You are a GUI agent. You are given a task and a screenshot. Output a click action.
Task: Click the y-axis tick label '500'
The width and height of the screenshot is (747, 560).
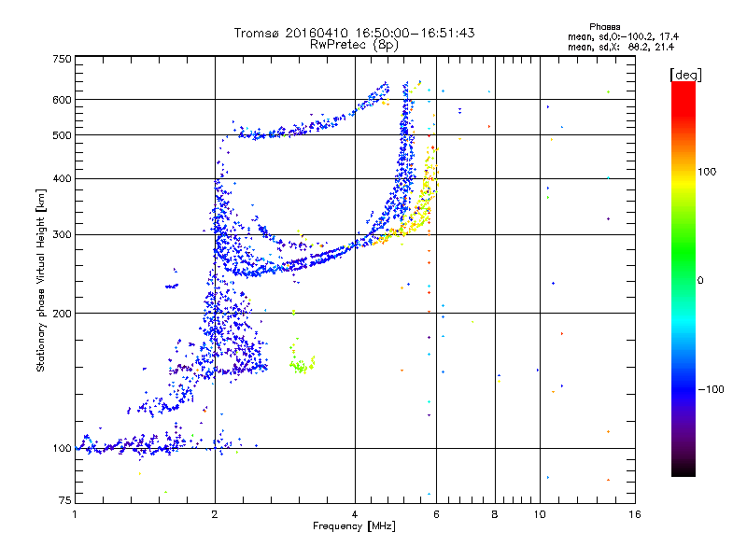tap(63, 135)
